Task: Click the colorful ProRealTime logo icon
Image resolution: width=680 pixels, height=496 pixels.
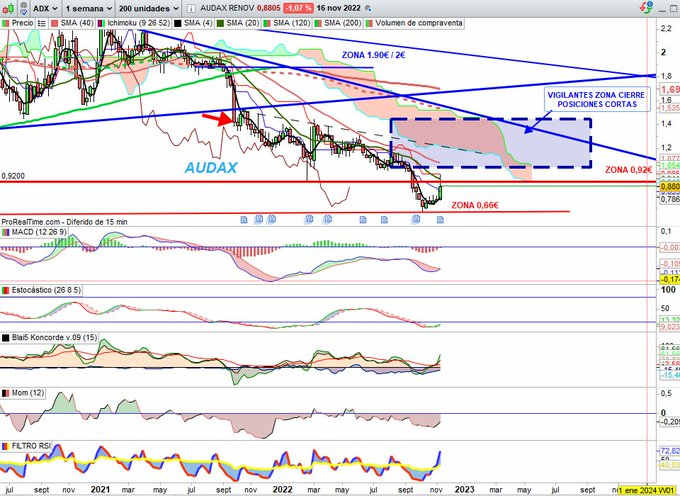Action: pyautogui.click(x=646, y=7)
